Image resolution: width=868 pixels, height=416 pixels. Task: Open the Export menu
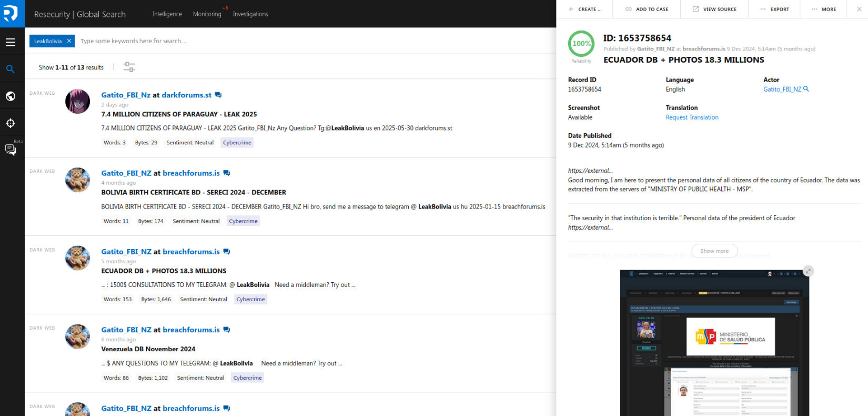(x=774, y=9)
